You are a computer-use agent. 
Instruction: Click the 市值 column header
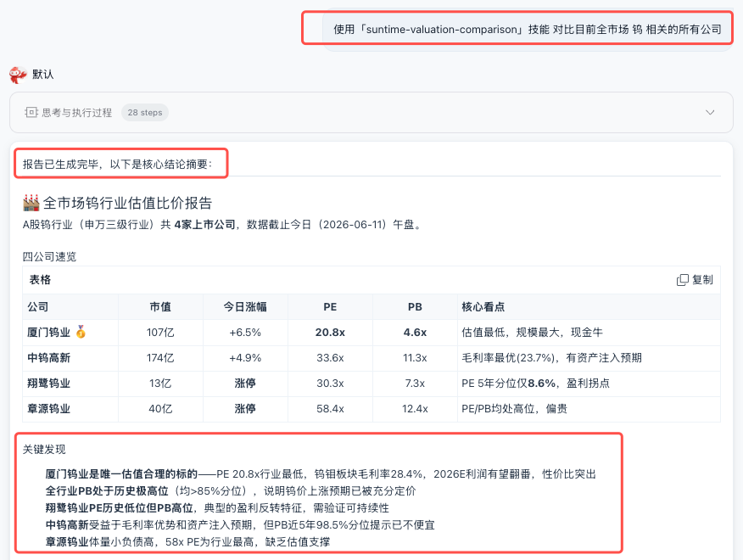point(160,307)
